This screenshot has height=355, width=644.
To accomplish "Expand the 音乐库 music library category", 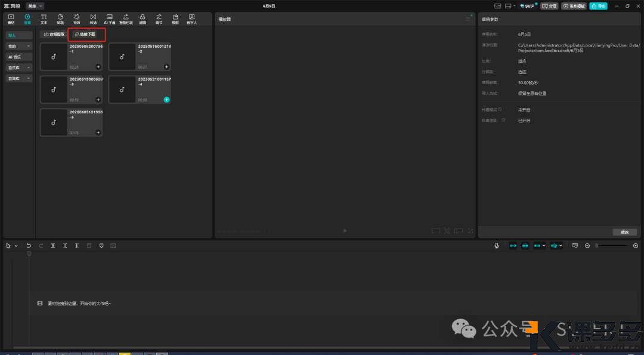I will [x=19, y=68].
